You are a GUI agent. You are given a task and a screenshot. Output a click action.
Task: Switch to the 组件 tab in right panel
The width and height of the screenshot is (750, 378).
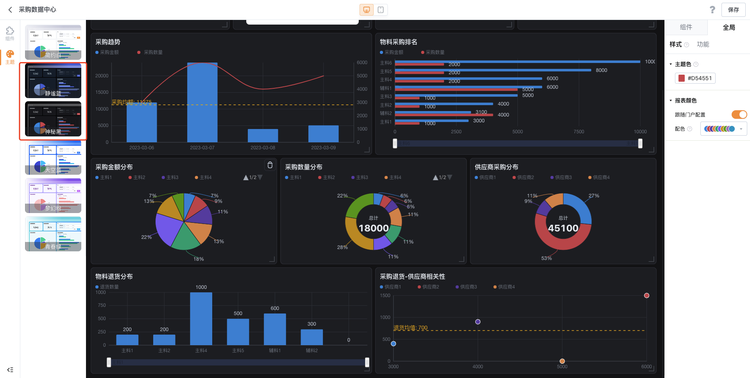pos(686,27)
